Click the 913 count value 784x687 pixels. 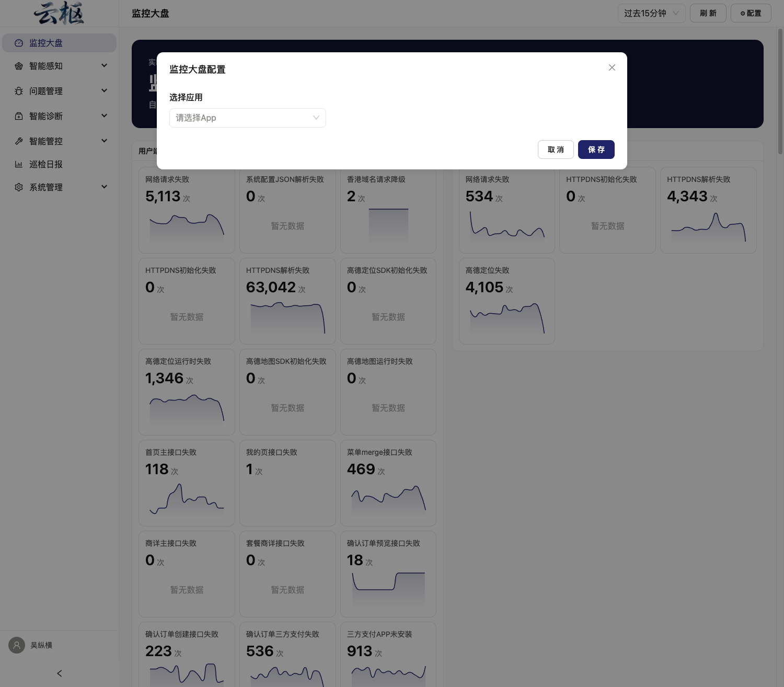360,651
